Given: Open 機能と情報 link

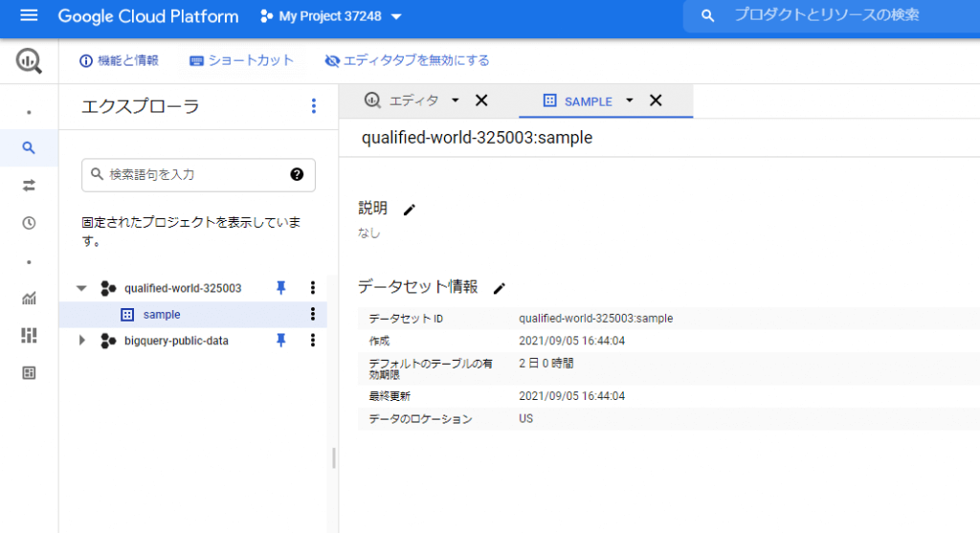Looking at the screenshot, I should coord(119,60).
